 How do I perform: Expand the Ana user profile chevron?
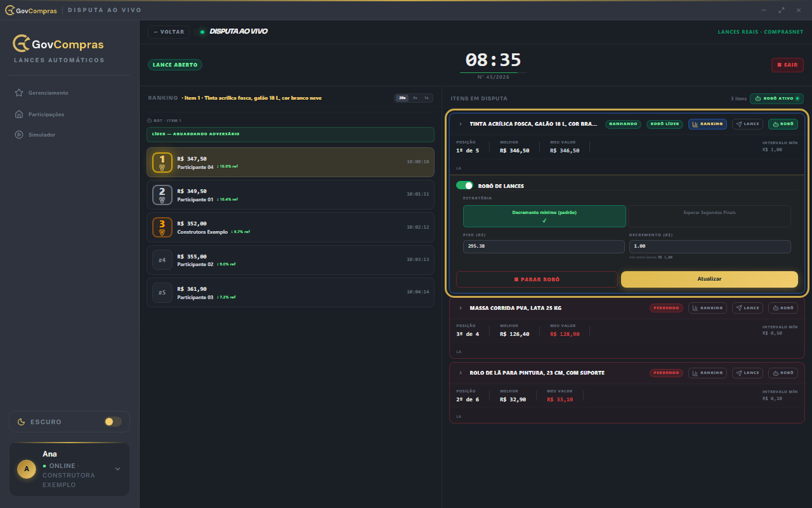pyautogui.click(x=117, y=469)
